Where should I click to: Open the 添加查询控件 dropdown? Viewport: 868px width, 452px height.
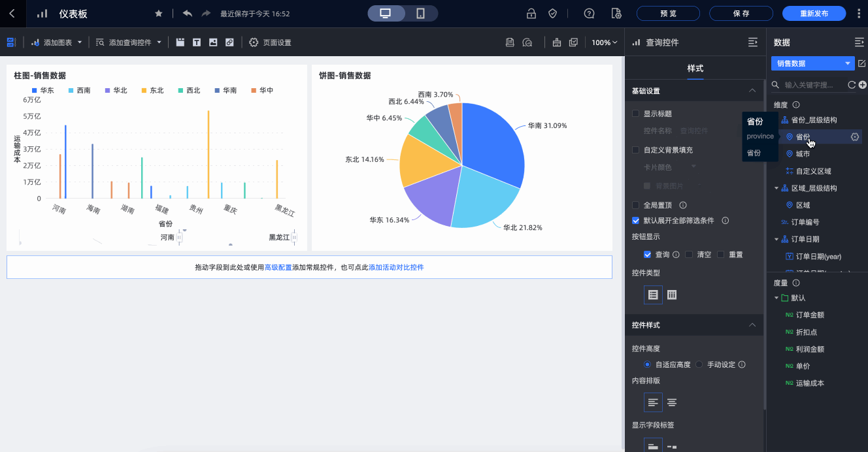(x=128, y=42)
